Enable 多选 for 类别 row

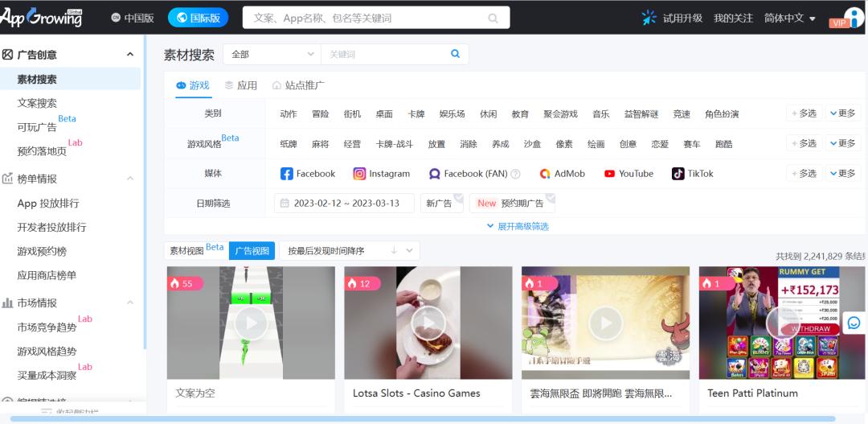point(804,113)
